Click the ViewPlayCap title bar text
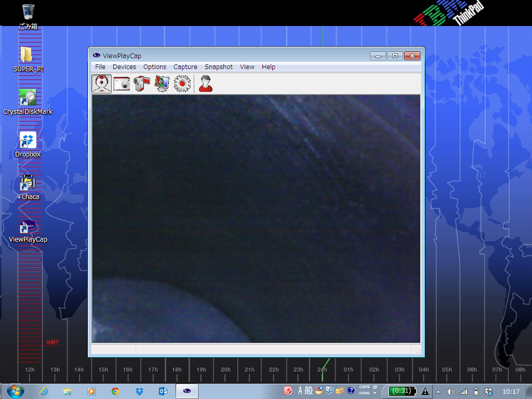The image size is (532, 399). (x=122, y=56)
